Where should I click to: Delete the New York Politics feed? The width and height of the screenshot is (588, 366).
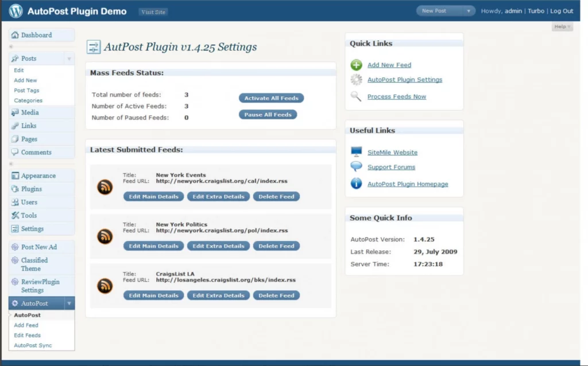(276, 246)
